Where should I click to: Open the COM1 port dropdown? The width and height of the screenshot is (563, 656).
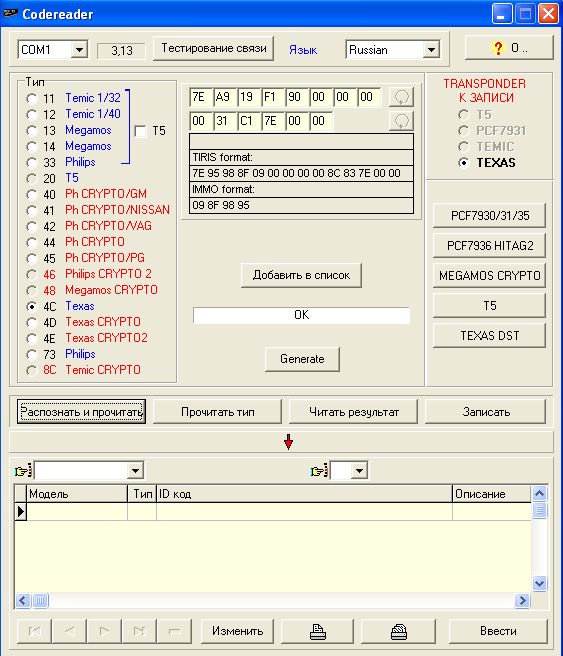pos(79,50)
